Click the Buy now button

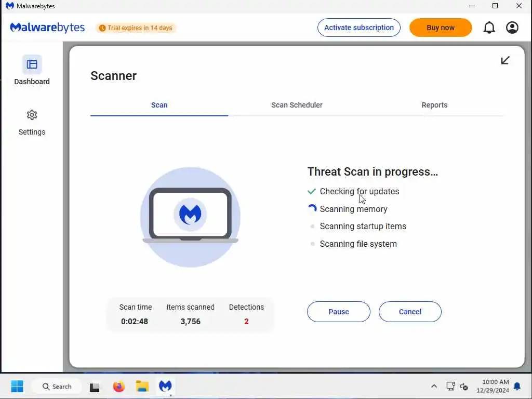click(x=441, y=28)
